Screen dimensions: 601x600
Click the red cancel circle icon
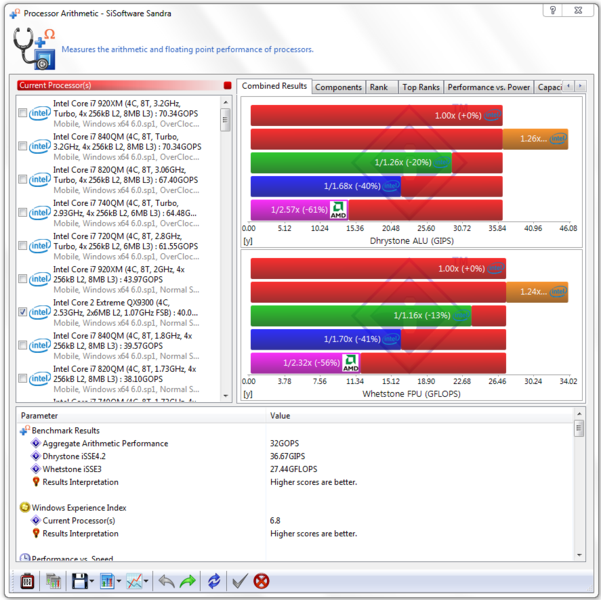click(x=261, y=581)
